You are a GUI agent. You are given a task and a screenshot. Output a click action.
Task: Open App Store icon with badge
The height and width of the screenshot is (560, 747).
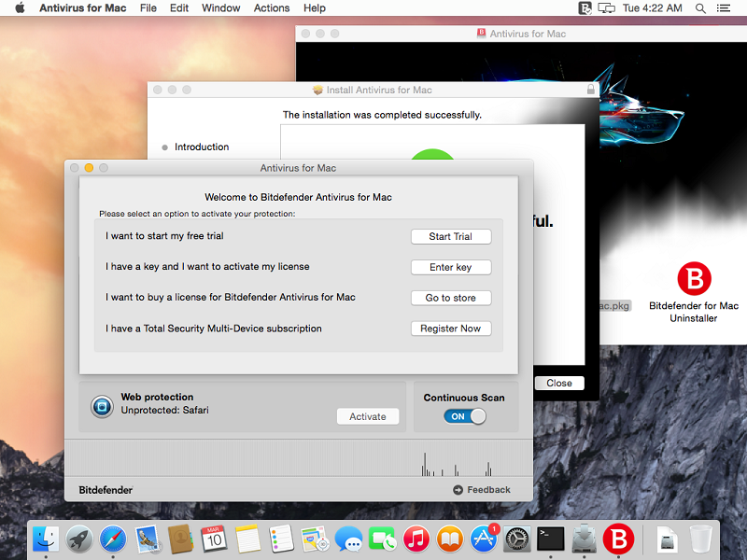[484, 539]
